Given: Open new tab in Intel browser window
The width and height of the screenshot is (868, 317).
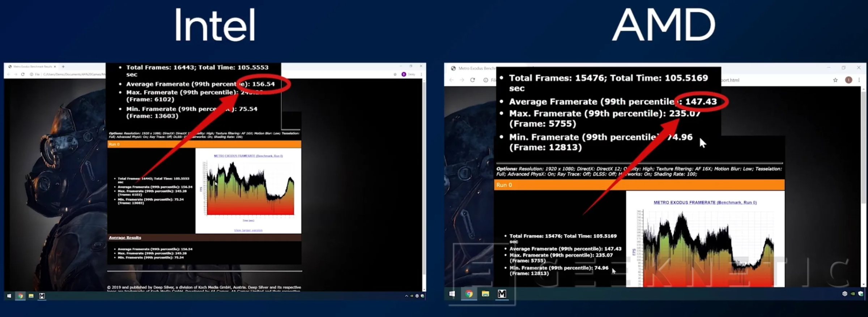Looking at the screenshot, I should (63, 67).
